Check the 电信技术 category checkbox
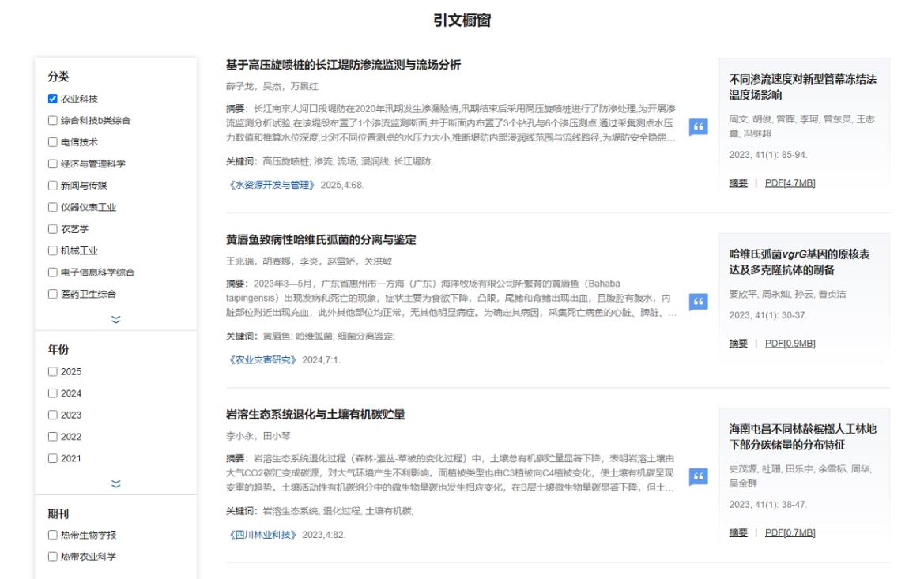924x579 pixels. tap(53, 142)
